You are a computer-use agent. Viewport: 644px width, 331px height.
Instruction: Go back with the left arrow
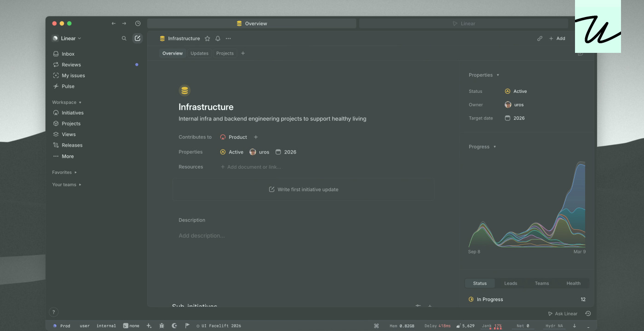pos(114,23)
